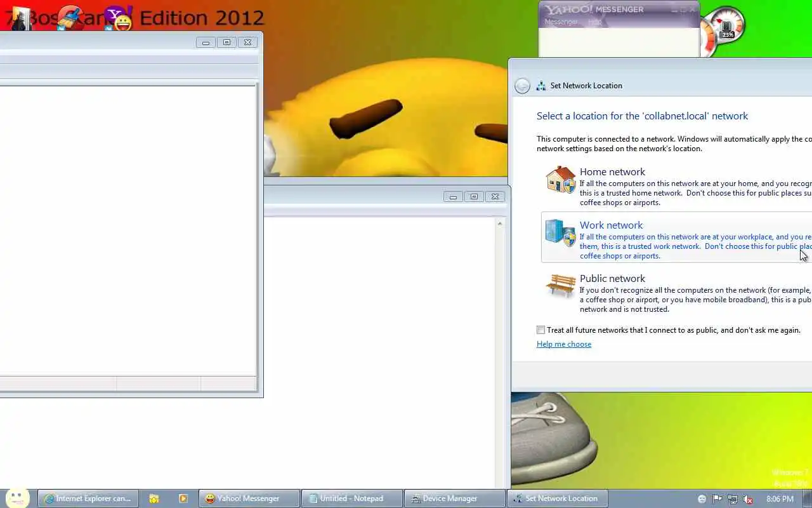
Task: Click the Public network bench icon
Action: (x=561, y=286)
